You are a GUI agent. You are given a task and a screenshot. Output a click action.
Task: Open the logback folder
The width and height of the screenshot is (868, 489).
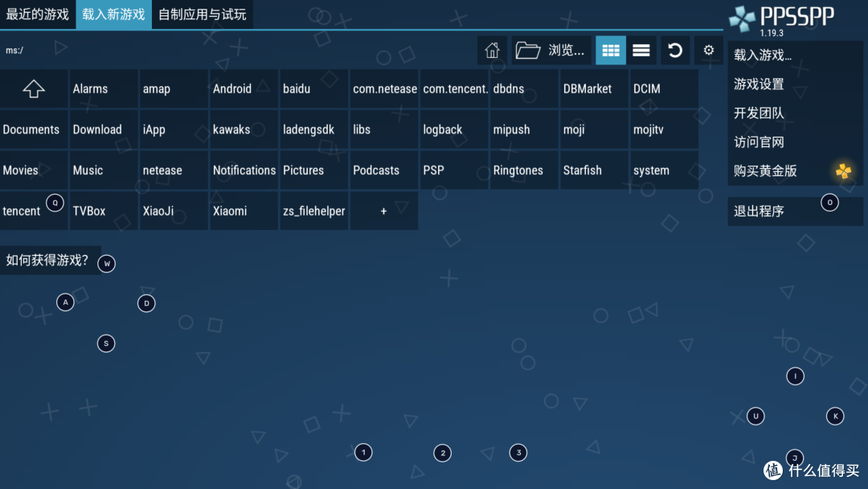[454, 129]
